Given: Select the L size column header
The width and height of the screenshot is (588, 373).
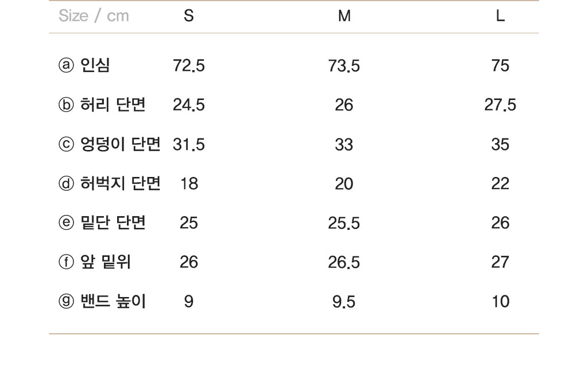Looking at the screenshot, I should (500, 16).
